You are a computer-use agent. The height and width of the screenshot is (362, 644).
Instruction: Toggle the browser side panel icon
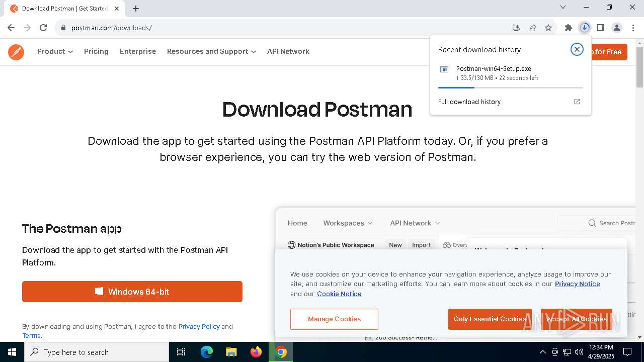coord(601,28)
